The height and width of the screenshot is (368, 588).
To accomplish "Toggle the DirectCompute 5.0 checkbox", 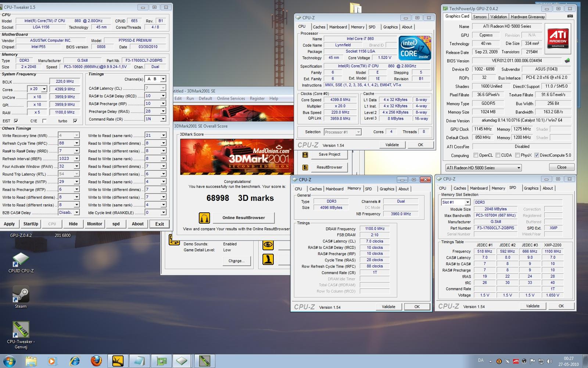I will tap(537, 155).
